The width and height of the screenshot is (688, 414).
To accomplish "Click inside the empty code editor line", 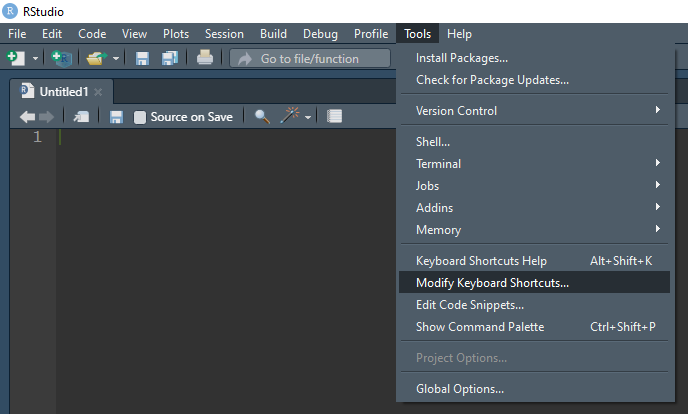I will coord(226,137).
